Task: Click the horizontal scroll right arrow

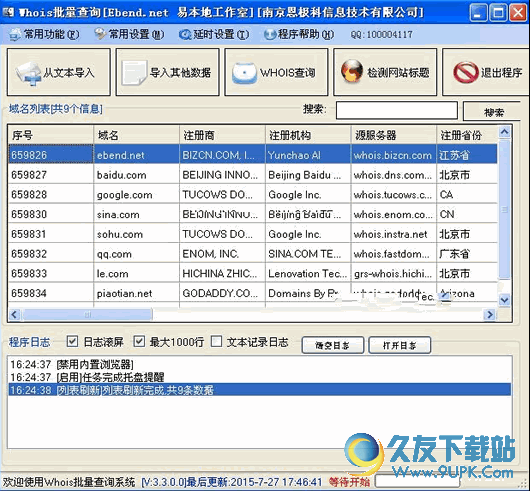Action: tap(489, 315)
